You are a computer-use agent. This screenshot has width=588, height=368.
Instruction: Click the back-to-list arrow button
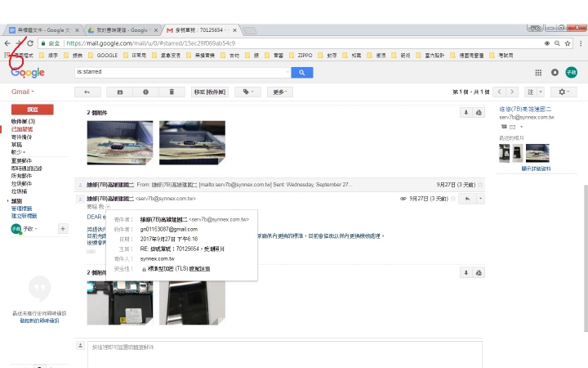87,92
